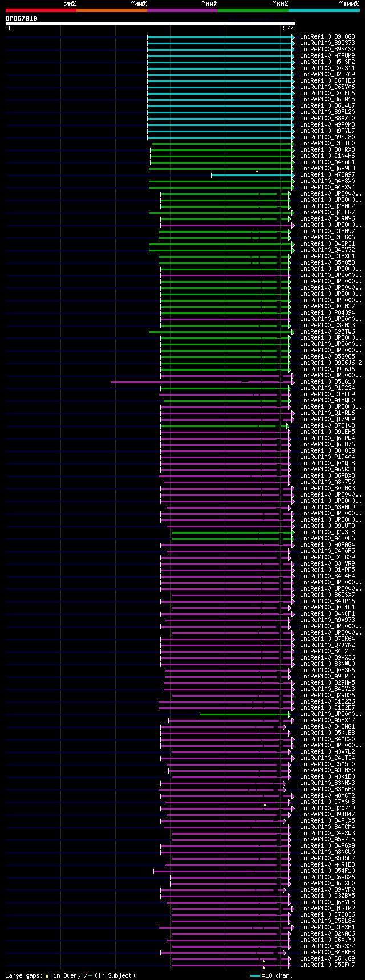This screenshot has width=365, height=980.
Task: Select hit label UniRef100_Q9D6J6-2
Action: (331, 363)
